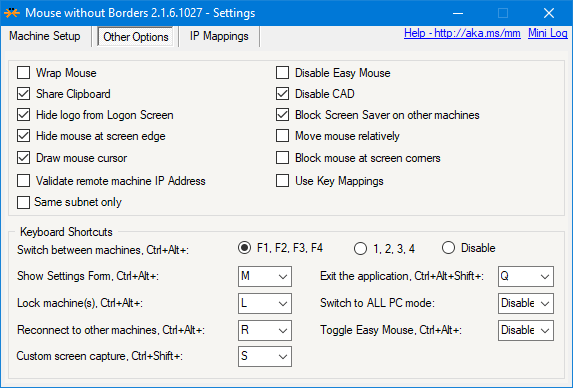Open the Show Settings Form key dropdown
The image size is (573, 388).
265,276
